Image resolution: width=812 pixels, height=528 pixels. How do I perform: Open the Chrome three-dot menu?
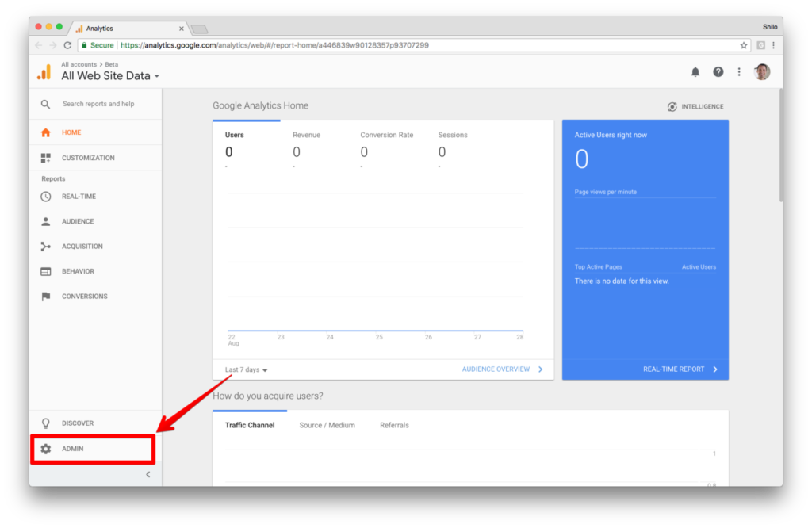click(x=774, y=45)
